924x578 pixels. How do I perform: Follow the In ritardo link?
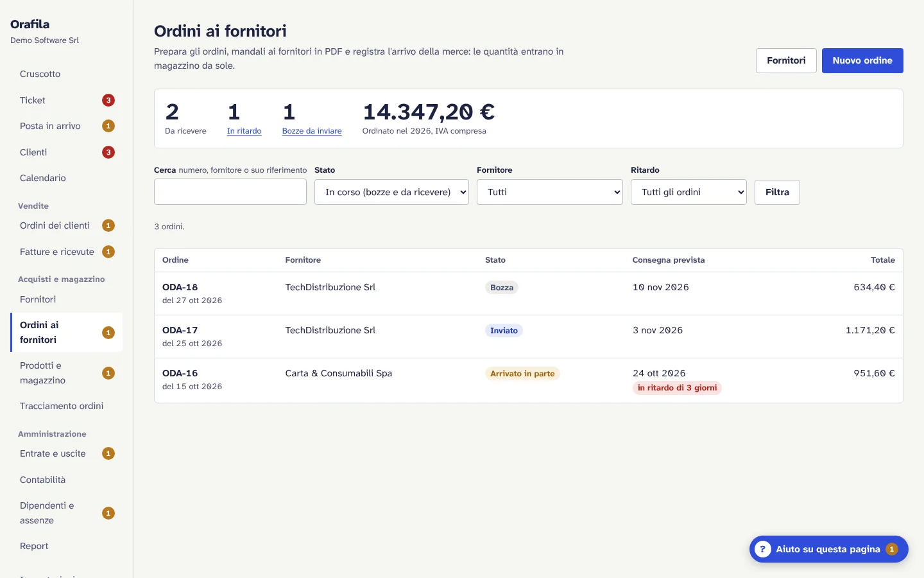coord(244,131)
